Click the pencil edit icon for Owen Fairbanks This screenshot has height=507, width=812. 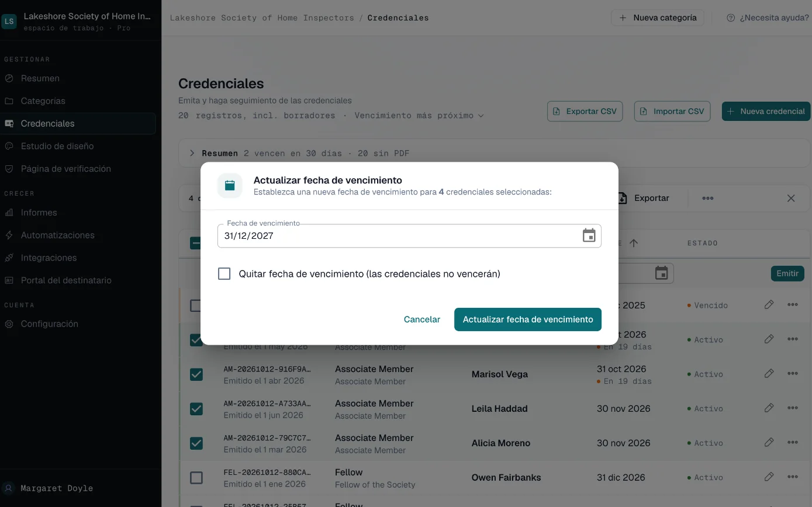point(769,477)
